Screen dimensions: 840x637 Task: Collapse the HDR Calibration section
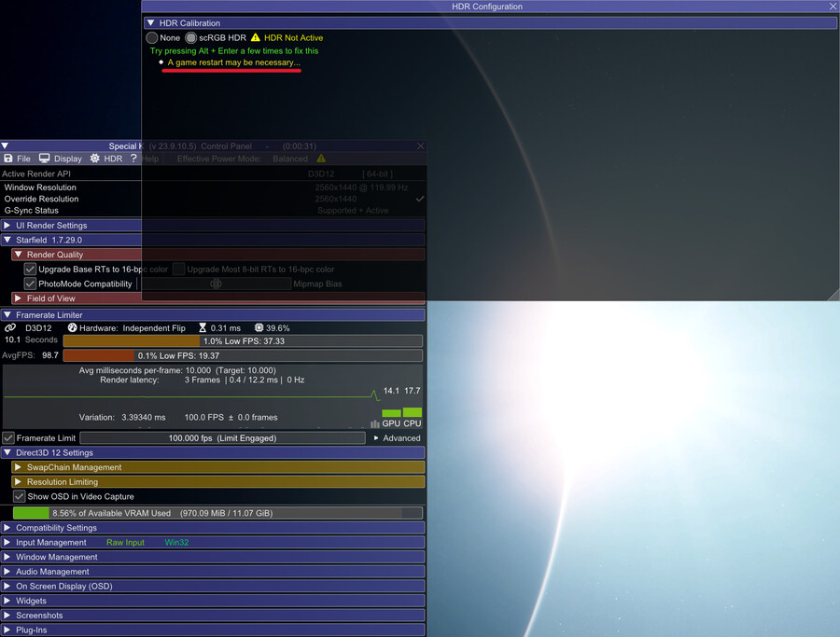click(x=151, y=23)
